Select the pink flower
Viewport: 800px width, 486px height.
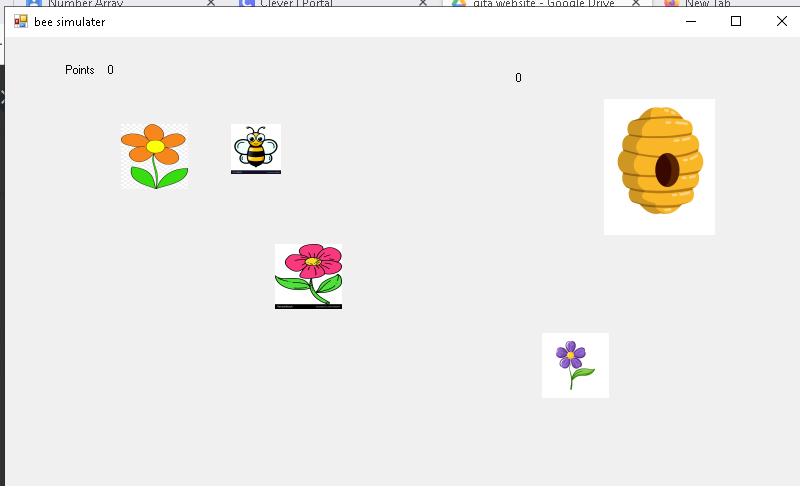click(x=308, y=276)
